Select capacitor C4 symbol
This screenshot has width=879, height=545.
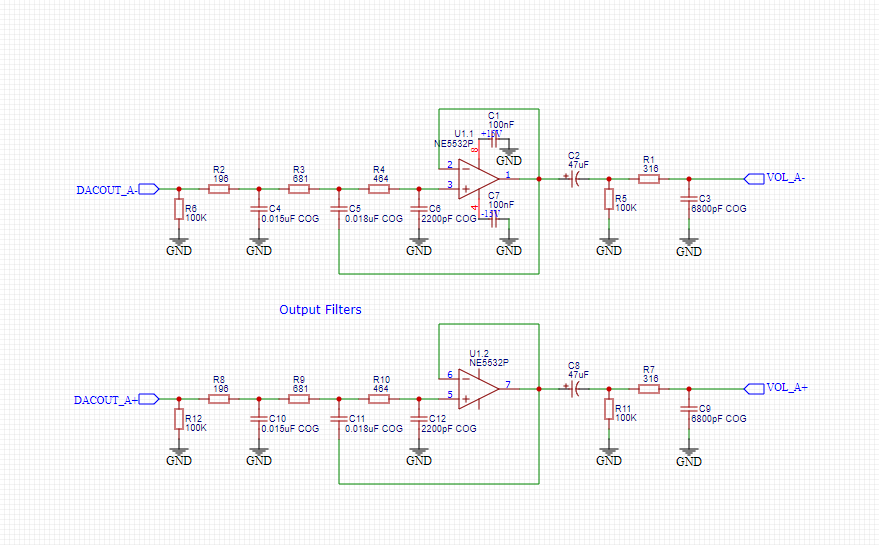coord(258,209)
